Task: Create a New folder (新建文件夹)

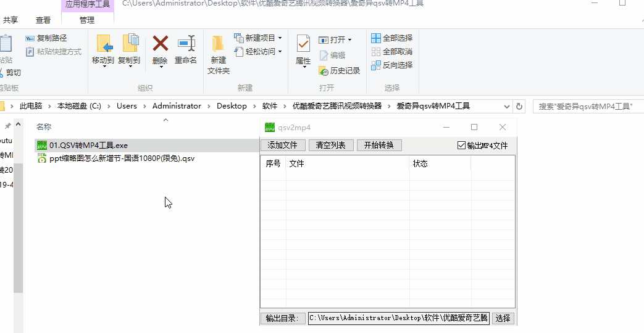Action: click(x=219, y=55)
